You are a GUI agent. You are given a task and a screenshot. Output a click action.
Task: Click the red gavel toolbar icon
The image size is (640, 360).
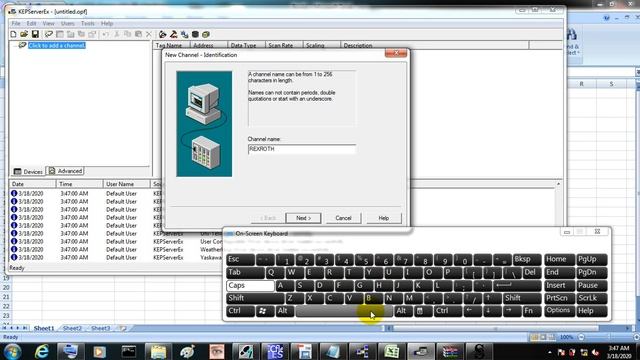[x=173, y=34]
